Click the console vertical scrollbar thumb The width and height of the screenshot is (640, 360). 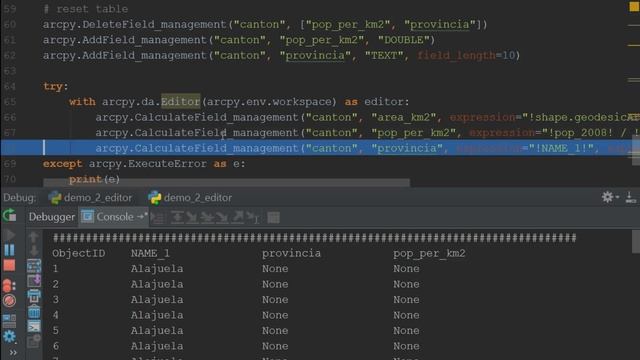point(636,241)
